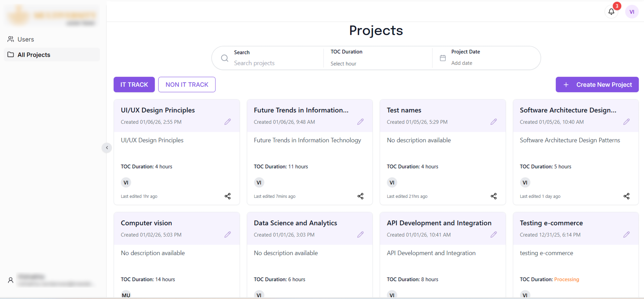Switch to the NON IT TRACK tab

click(187, 85)
